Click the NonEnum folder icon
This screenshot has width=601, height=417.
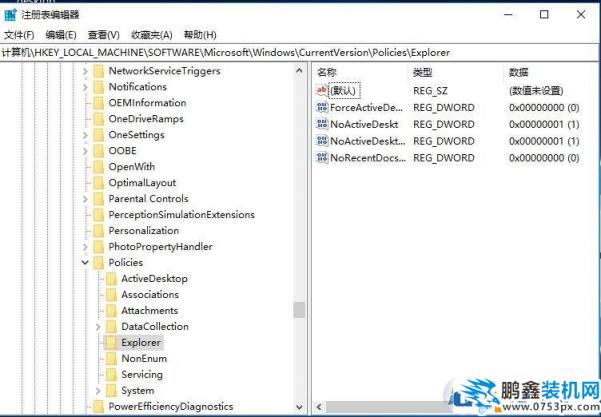click(x=111, y=358)
